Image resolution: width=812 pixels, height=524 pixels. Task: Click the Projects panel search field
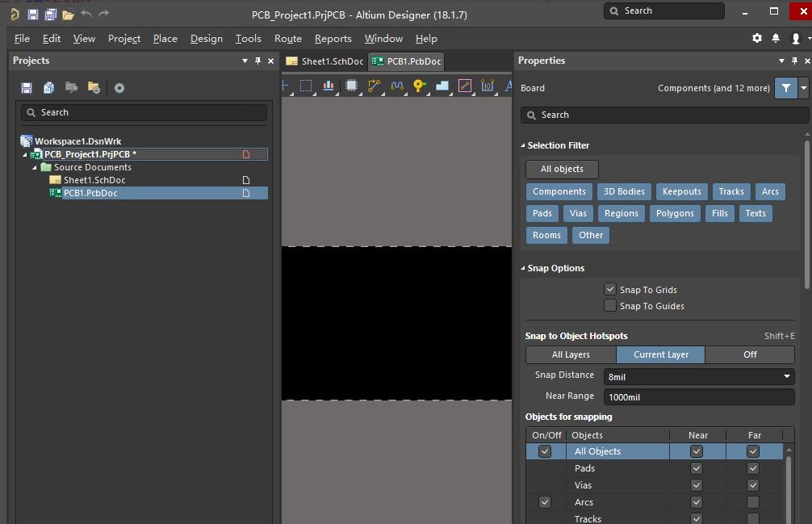coord(144,112)
